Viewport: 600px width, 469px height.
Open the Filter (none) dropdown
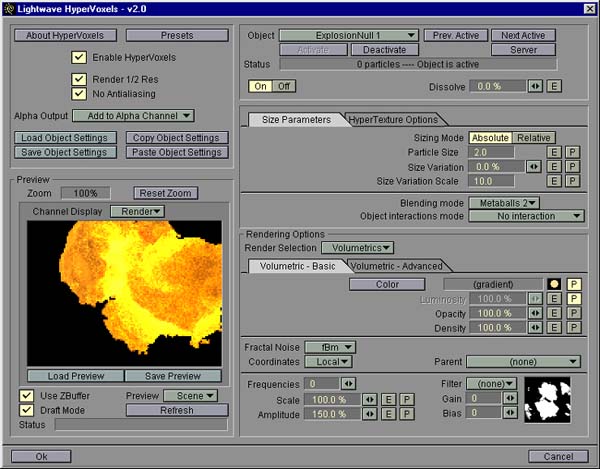pyautogui.click(x=492, y=384)
